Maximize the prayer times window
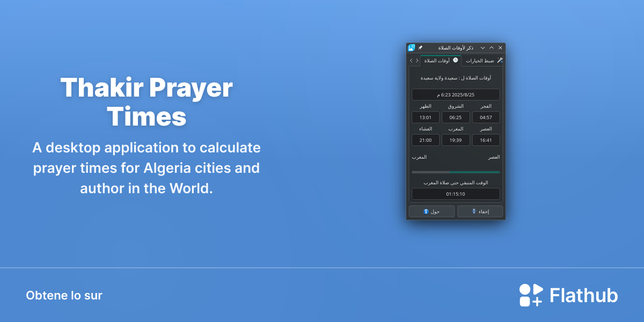Image resolution: width=644 pixels, height=322 pixels. (x=491, y=48)
